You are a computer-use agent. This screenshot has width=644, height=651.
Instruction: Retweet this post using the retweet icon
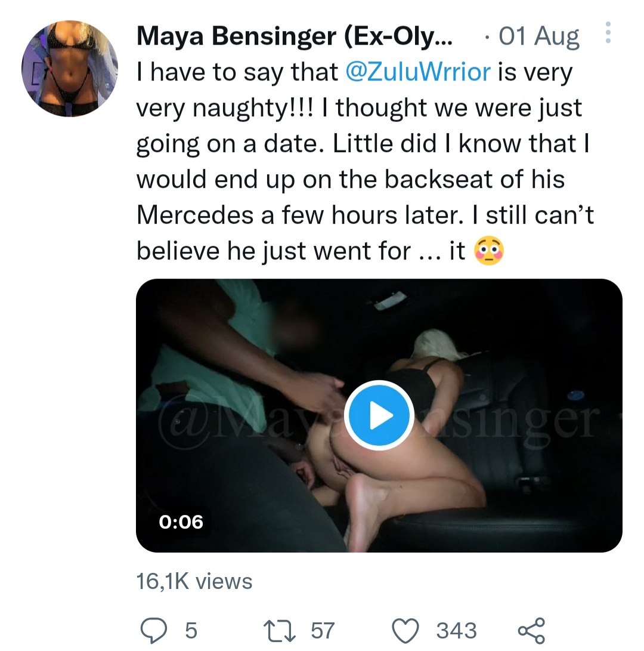(x=278, y=630)
